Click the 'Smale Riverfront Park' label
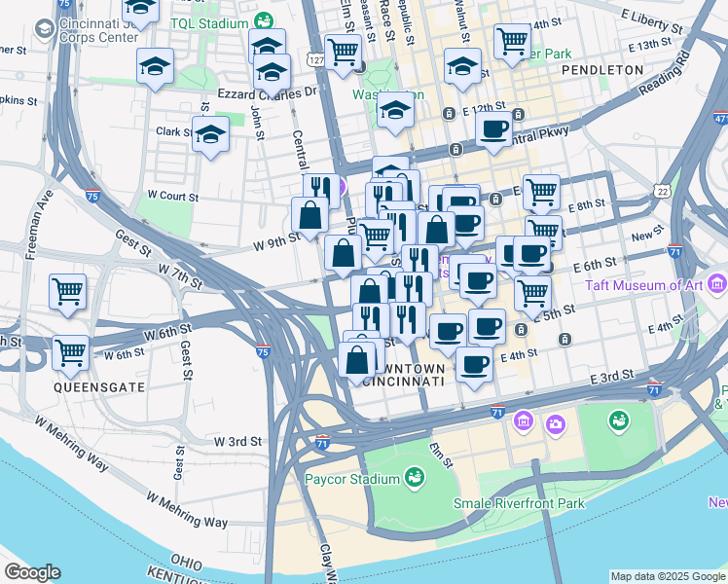The image size is (728, 584). tap(519, 503)
